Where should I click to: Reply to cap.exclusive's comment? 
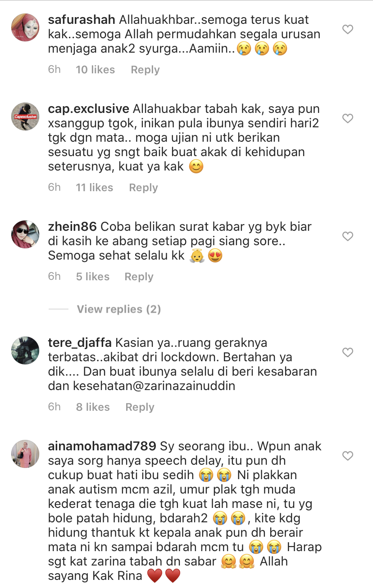[143, 188]
